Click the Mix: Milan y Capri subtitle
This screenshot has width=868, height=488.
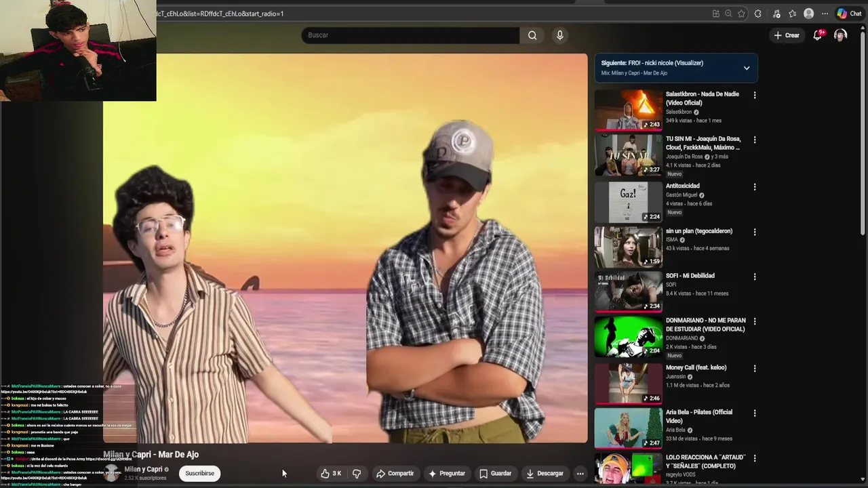(x=634, y=73)
